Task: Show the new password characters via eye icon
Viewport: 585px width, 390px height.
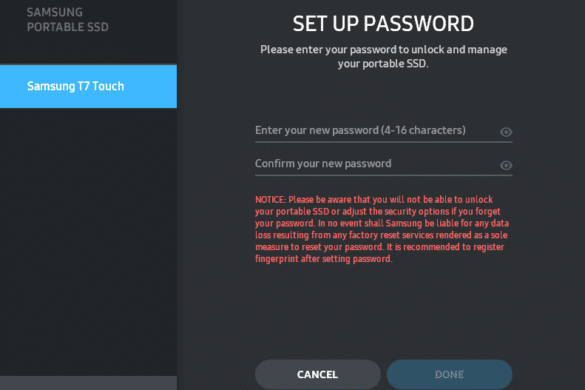Action: pyautogui.click(x=506, y=132)
